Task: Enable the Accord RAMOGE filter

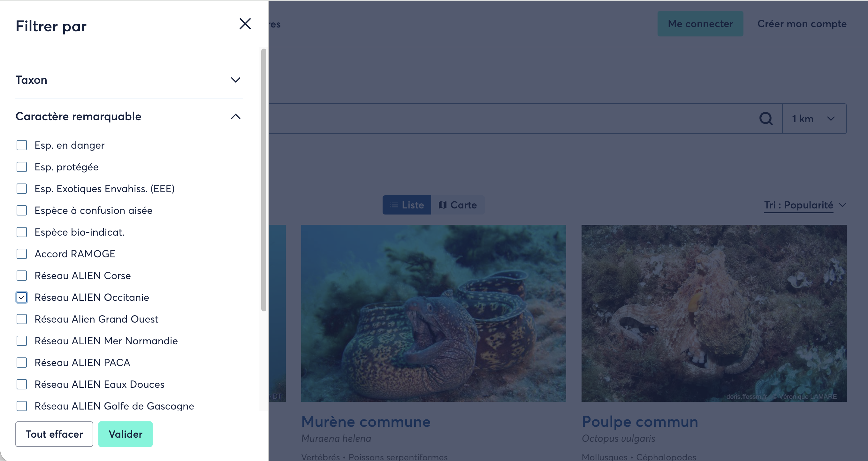Action: coord(22,254)
